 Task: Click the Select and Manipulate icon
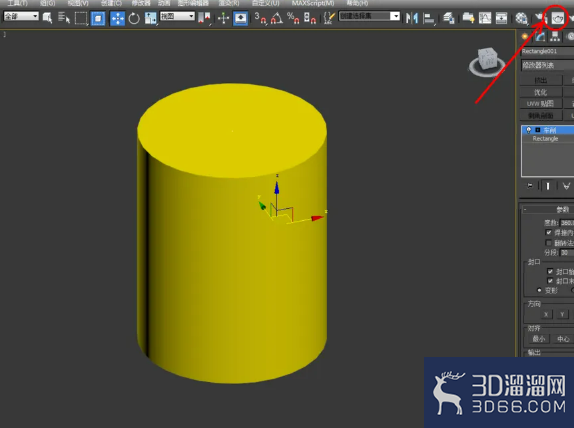[223, 18]
